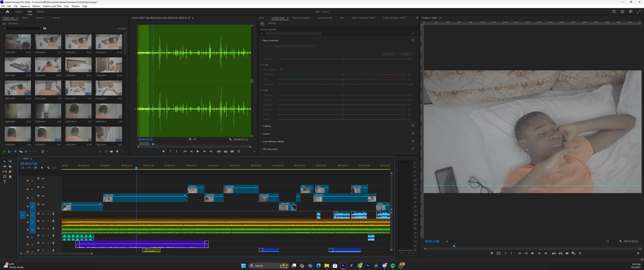Mute audio track A2

[43, 221]
